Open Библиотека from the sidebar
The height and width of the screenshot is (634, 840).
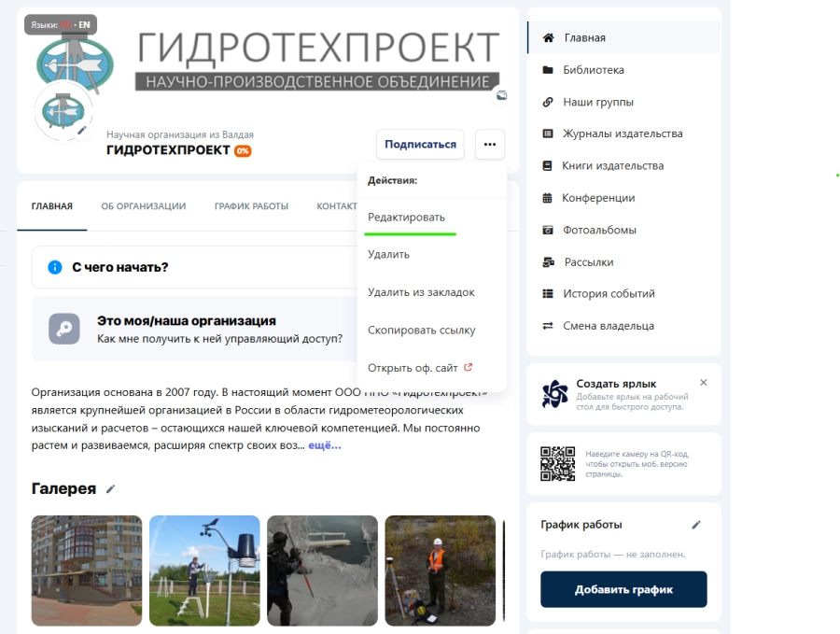593,70
